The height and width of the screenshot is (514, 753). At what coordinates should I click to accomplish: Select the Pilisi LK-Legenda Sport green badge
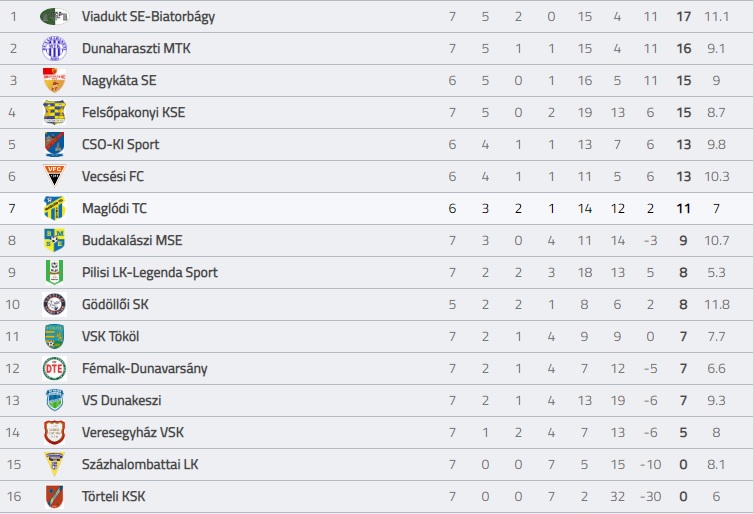(x=54, y=272)
